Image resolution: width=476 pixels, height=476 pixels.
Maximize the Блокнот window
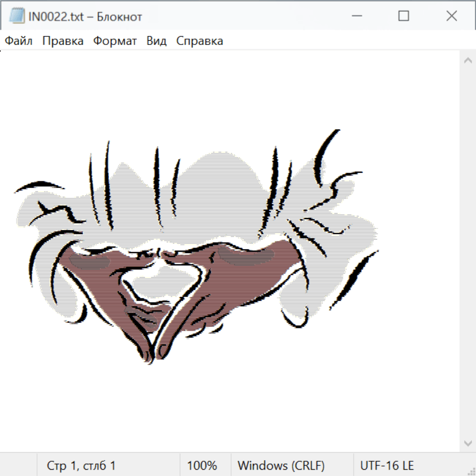point(404,16)
